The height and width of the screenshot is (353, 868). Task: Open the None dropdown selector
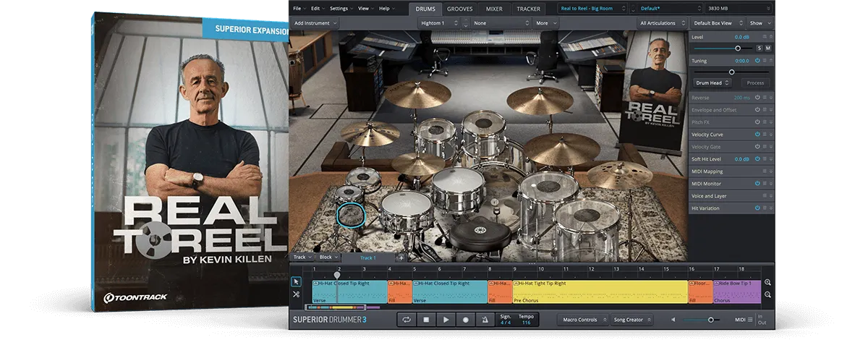(501, 23)
